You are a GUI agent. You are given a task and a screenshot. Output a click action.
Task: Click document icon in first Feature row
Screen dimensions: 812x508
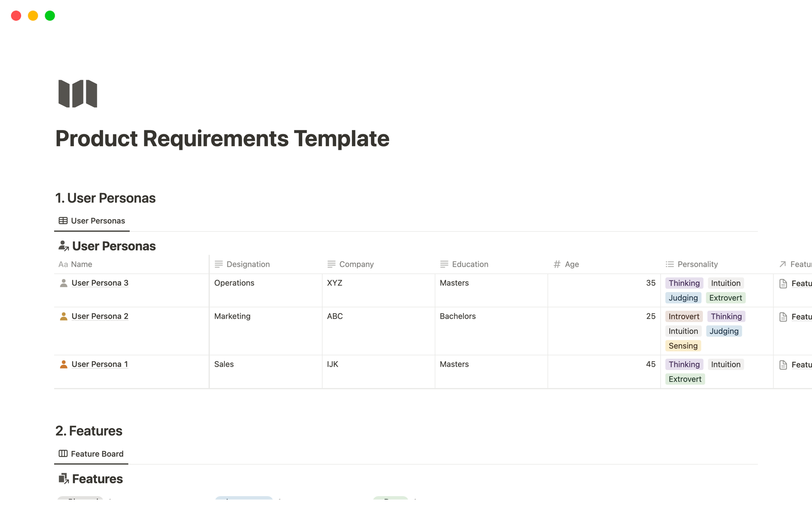pos(783,284)
